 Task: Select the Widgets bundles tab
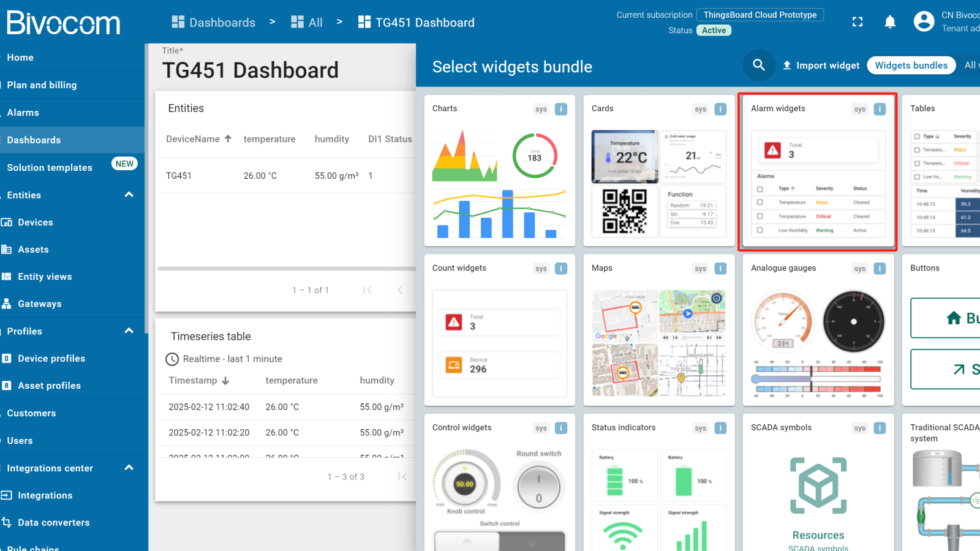coord(911,66)
